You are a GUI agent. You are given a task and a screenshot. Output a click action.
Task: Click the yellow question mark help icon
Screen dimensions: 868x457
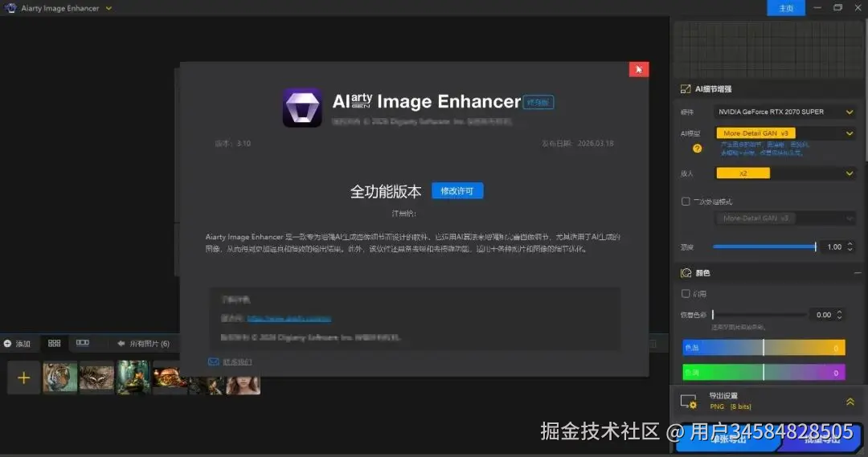[x=697, y=149]
